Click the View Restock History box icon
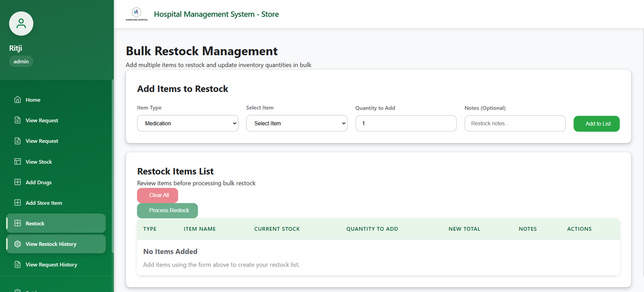Viewport: 644px width, 292px height. 18,244
